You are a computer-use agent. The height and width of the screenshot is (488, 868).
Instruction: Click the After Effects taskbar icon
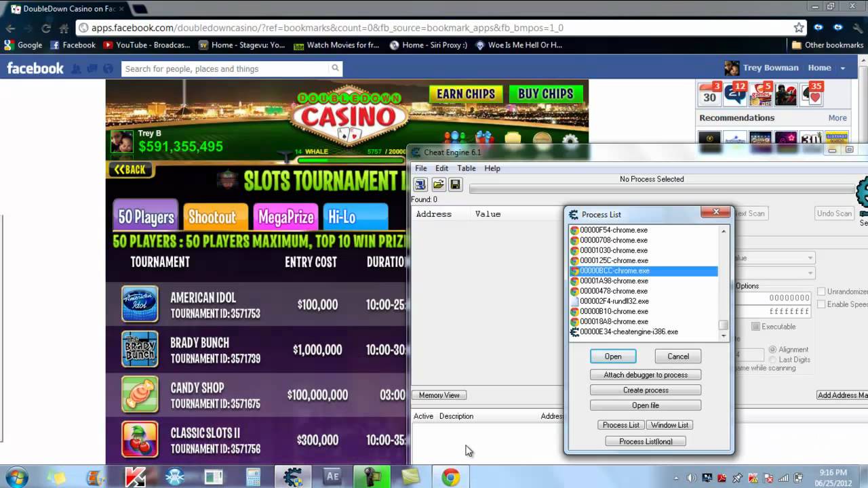tap(332, 477)
